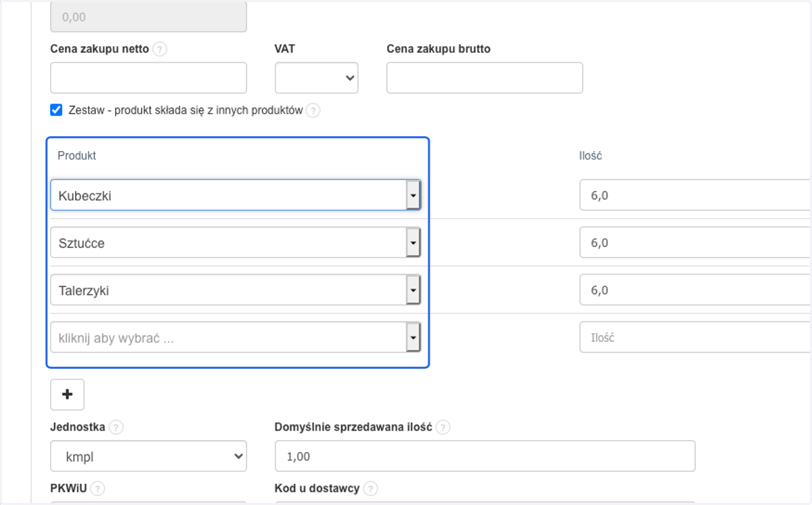The image size is (812, 505).
Task: Uncheck the Zestaw product set checkbox
Action: (57, 110)
